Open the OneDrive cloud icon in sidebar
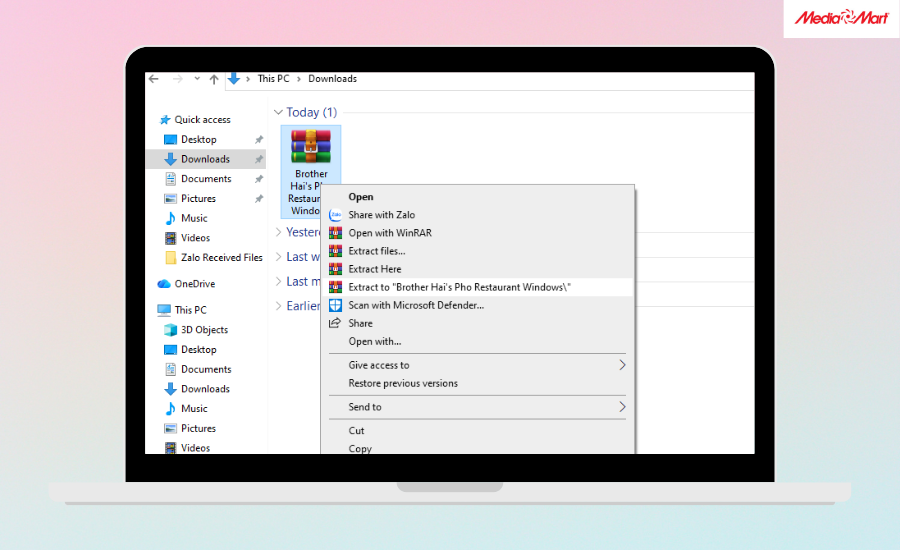 point(164,284)
